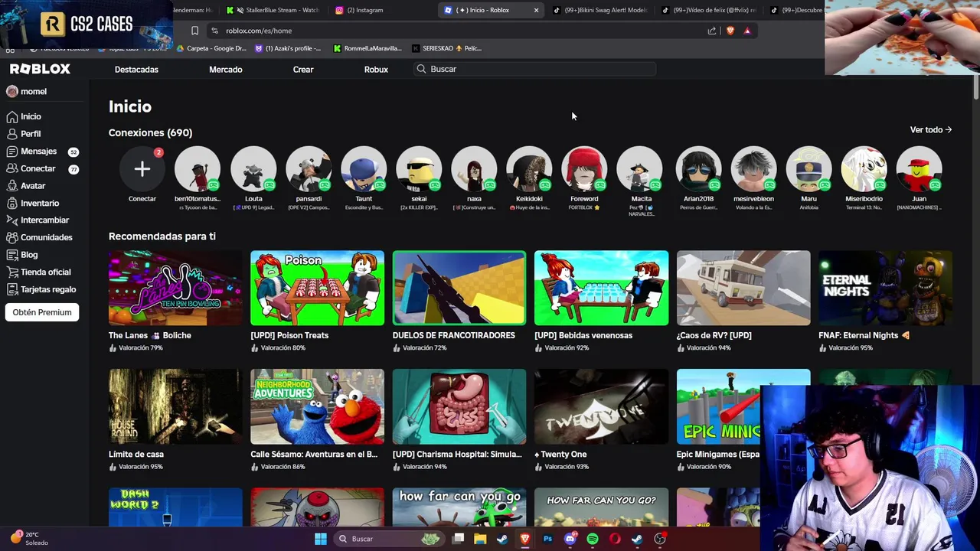The image size is (980, 551).
Task: Open File Explorer from the taskbar
Action: [x=480, y=539]
